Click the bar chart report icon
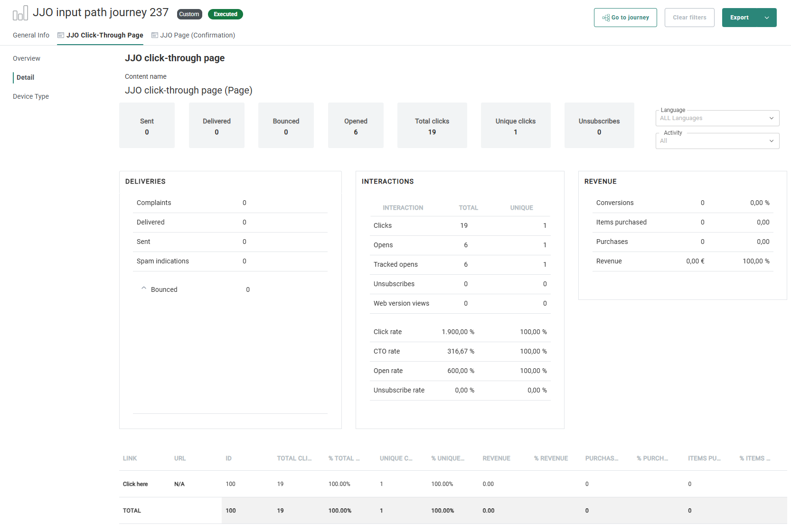Image resolution: width=791 pixels, height=532 pixels. click(20, 13)
